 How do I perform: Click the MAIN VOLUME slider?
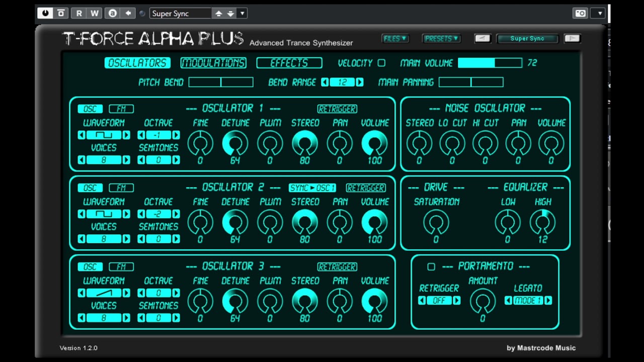point(490,63)
